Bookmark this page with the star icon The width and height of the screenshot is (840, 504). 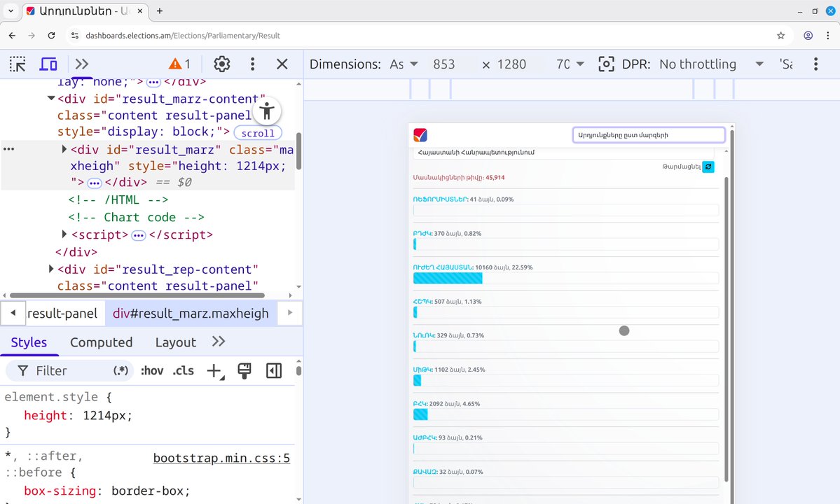coord(781,35)
